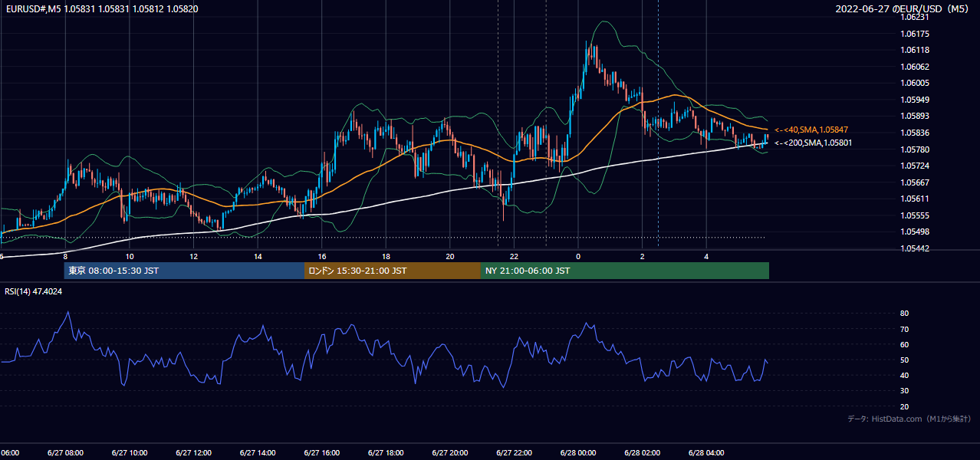Click price axis value 1.05893
This screenshot has width=980, height=460.
click(x=916, y=117)
